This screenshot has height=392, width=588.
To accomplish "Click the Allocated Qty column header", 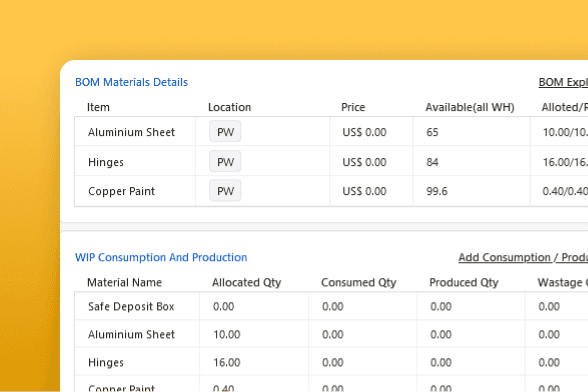I will [x=246, y=282].
